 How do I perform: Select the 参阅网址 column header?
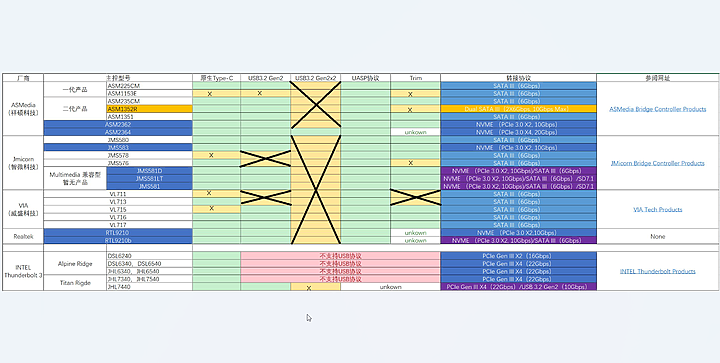click(x=658, y=78)
